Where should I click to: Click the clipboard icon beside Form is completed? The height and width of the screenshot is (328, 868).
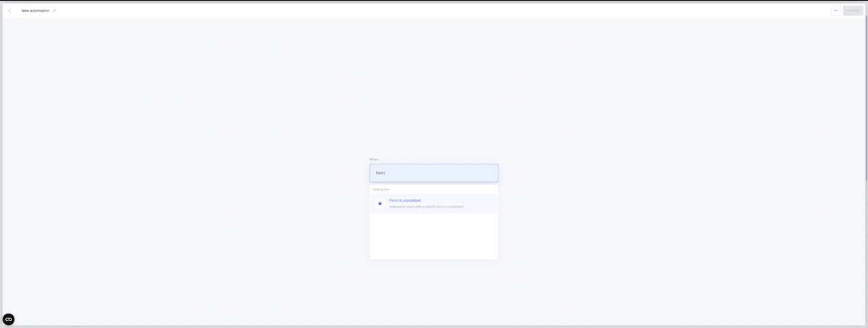click(380, 203)
